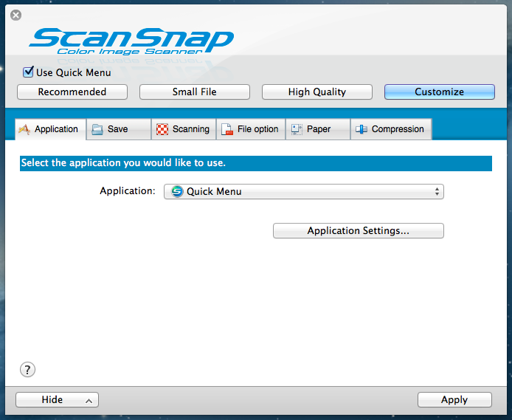This screenshot has height=420, width=512.
Task: Uncheck the Use Quick Menu checkbox
Action: point(28,72)
